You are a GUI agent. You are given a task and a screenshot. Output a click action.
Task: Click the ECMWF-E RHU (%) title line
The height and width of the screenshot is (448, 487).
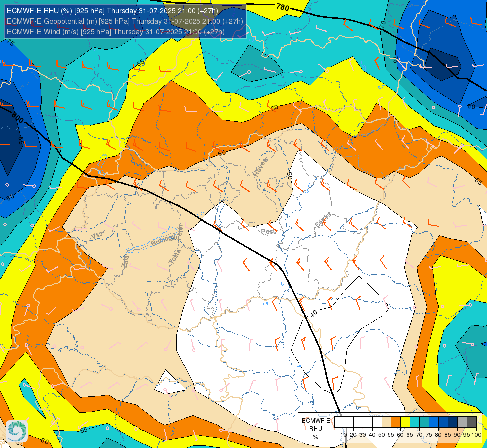tap(112, 11)
